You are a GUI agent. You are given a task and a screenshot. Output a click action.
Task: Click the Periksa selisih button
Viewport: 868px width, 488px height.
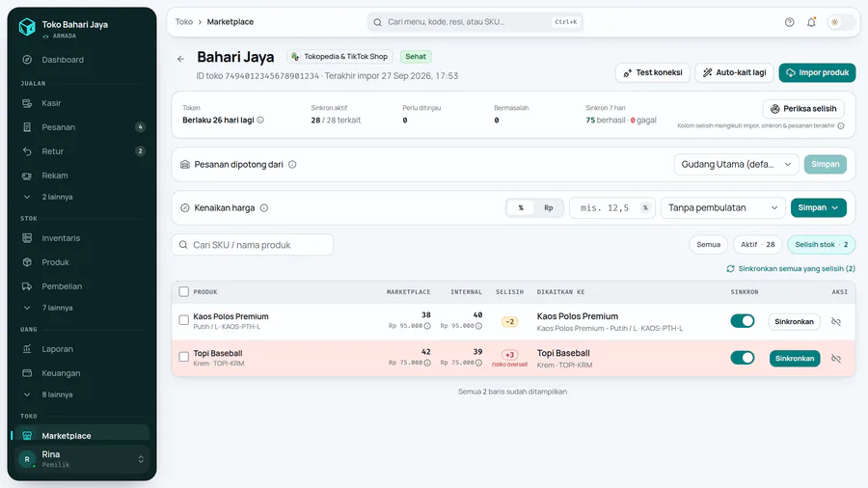[803, 109]
